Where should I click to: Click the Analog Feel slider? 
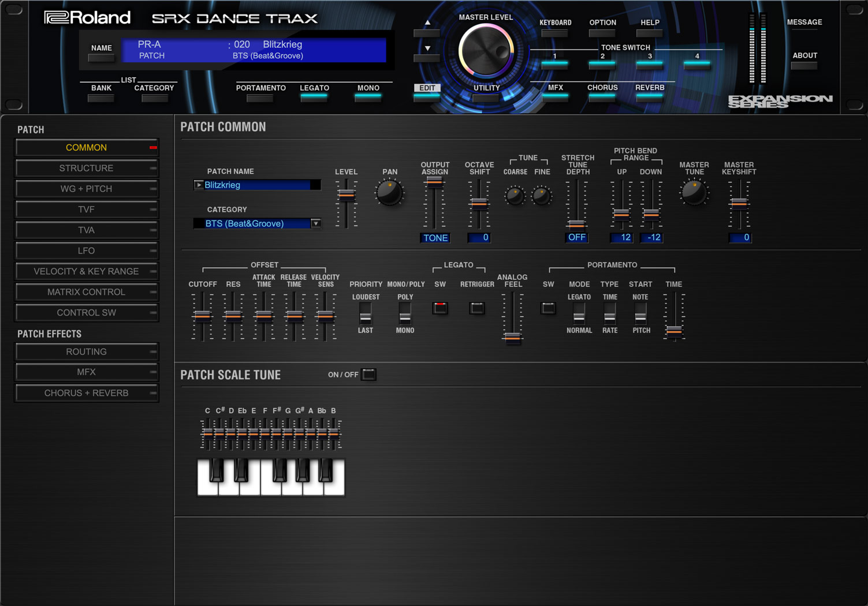[x=512, y=337]
